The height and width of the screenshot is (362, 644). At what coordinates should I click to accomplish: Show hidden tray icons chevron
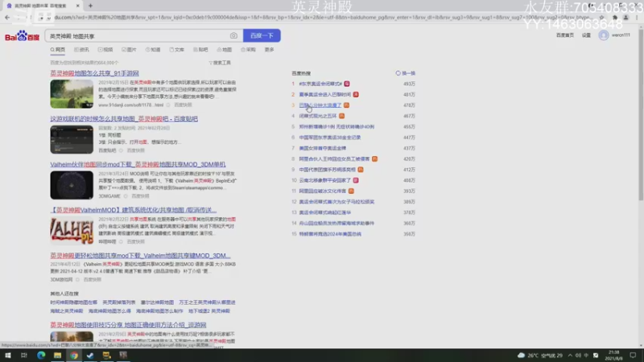[570, 356]
